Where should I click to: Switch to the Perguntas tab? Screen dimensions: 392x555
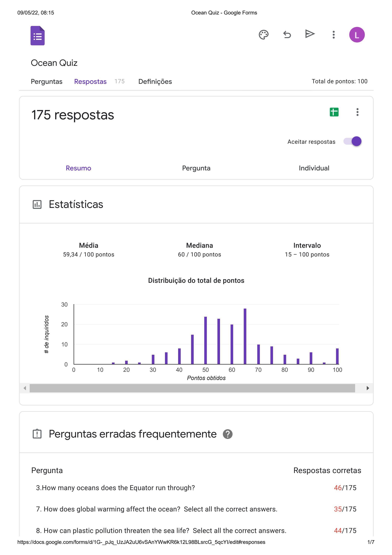click(46, 81)
